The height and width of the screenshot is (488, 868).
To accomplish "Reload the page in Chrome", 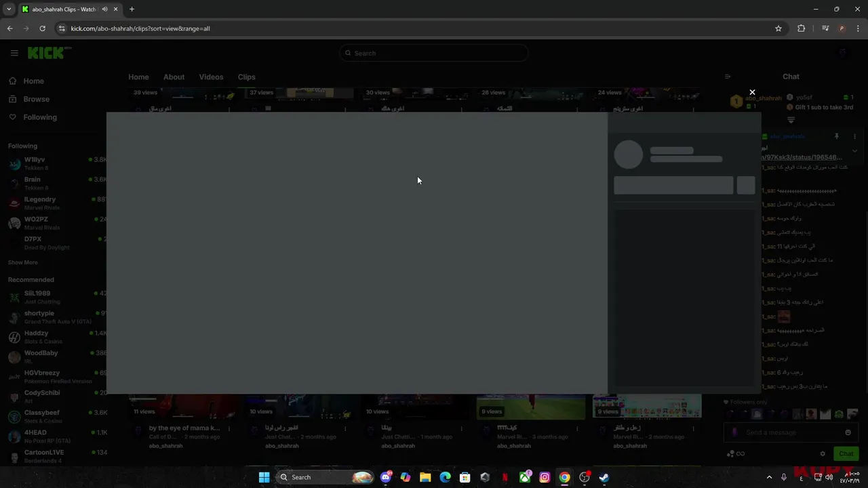I will click(42, 28).
